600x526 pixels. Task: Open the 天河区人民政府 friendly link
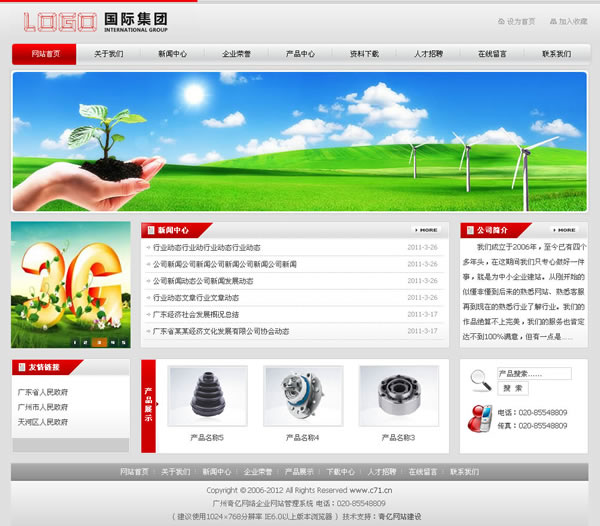[x=42, y=422]
